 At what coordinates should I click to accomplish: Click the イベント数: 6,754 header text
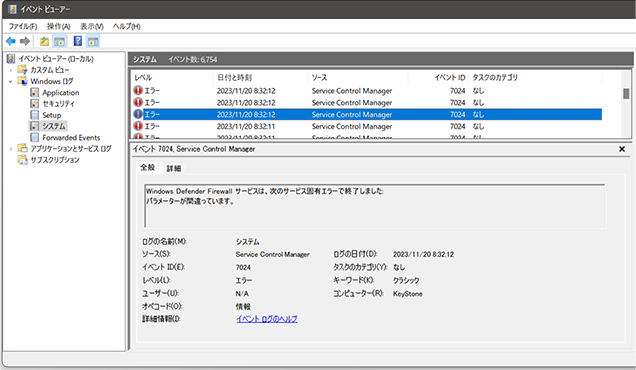pos(193,60)
